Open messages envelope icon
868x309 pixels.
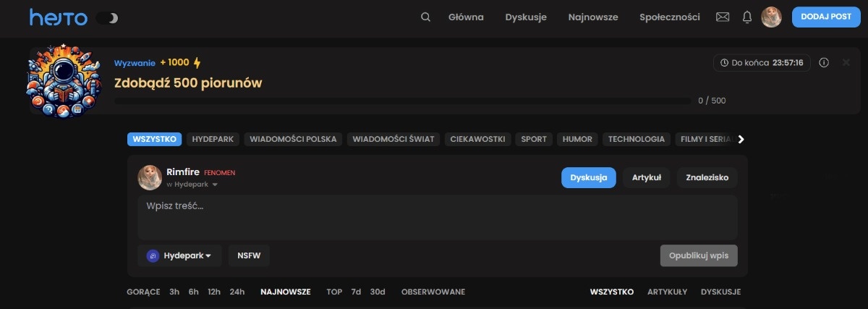click(722, 17)
